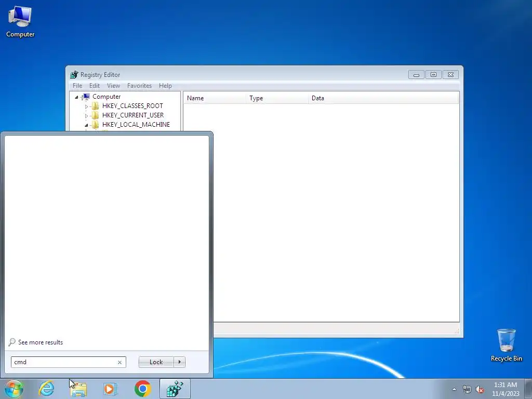Minimize the Registry Editor window
The width and height of the screenshot is (532, 399).
coord(416,75)
